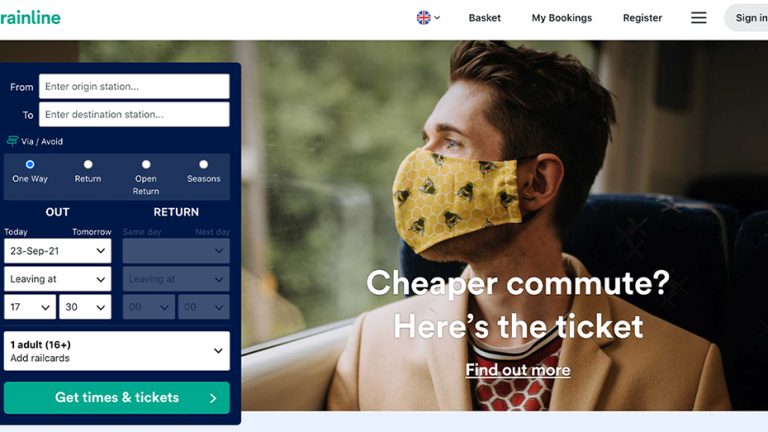Expand the Leaving at outbound dropdown

pyautogui.click(x=58, y=279)
